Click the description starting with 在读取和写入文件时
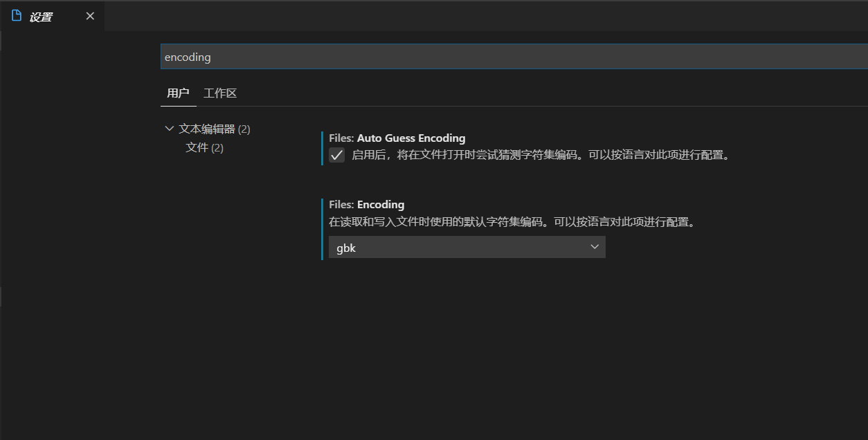Screen dimensions: 868x440 click(x=512, y=223)
